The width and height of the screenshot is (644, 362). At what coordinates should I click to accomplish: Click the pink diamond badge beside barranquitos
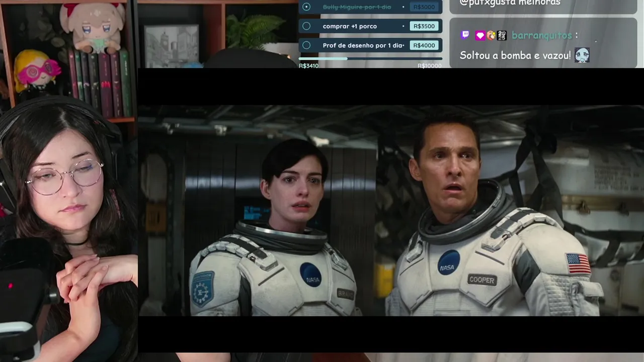[x=480, y=35]
